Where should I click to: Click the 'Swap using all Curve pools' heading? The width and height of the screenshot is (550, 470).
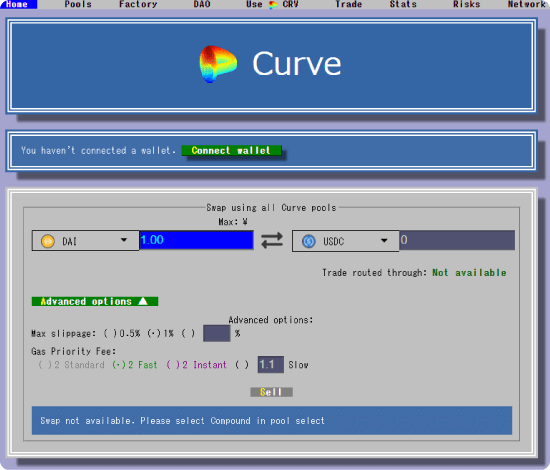pyautogui.click(x=271, y=208)
